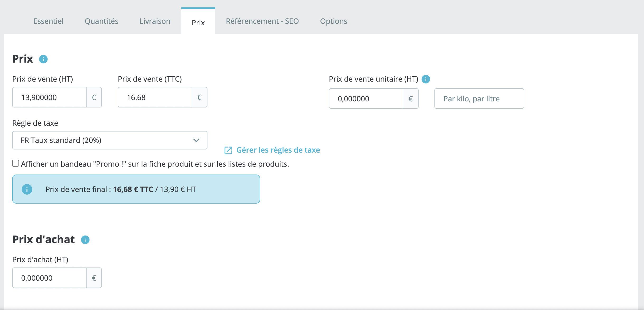Screen dimensions: 644x310
Task: Open the Référencement - SEO tab
Action: pos(262,21)
